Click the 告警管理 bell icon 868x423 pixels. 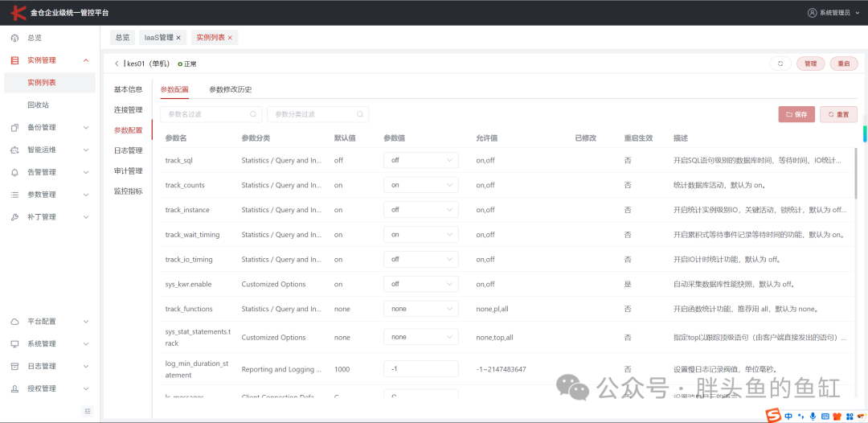15,172
